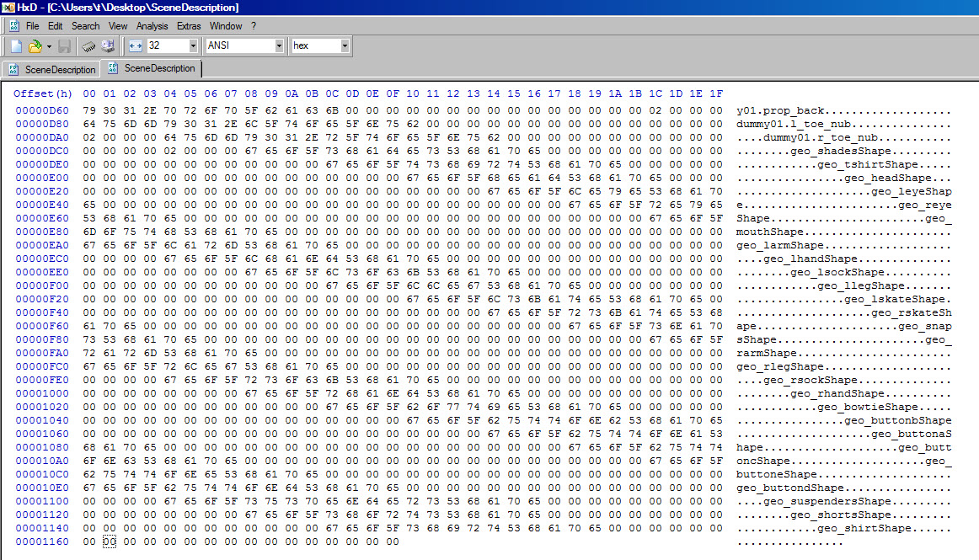The height and width of the screenshot is (560, 979).
Task: Click the greyed Save floppy icon
Action: tap(64, 46)
